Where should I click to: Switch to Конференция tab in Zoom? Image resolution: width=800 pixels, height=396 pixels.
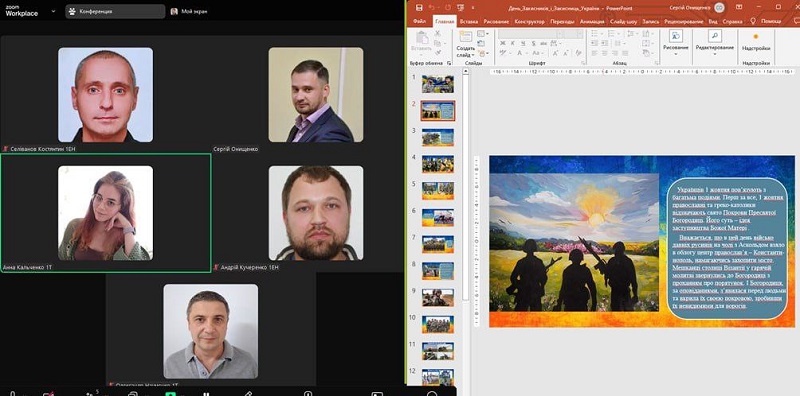[x=115, y=11]
